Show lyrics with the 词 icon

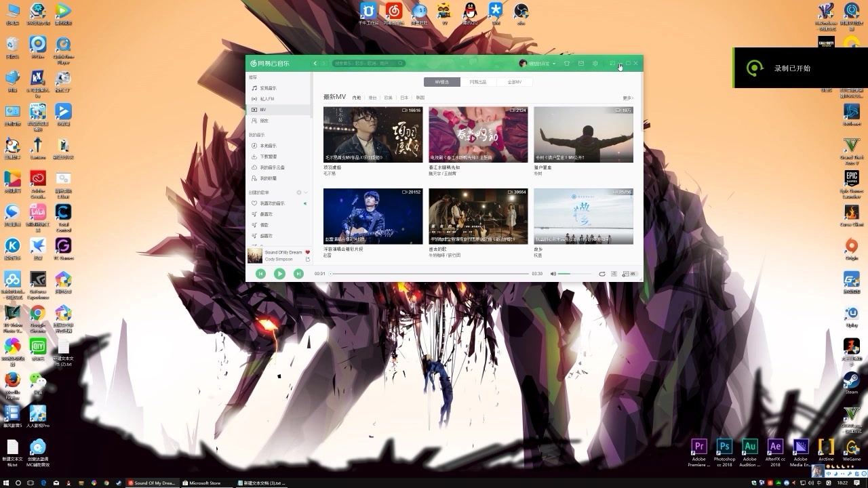tap(614, 274)
